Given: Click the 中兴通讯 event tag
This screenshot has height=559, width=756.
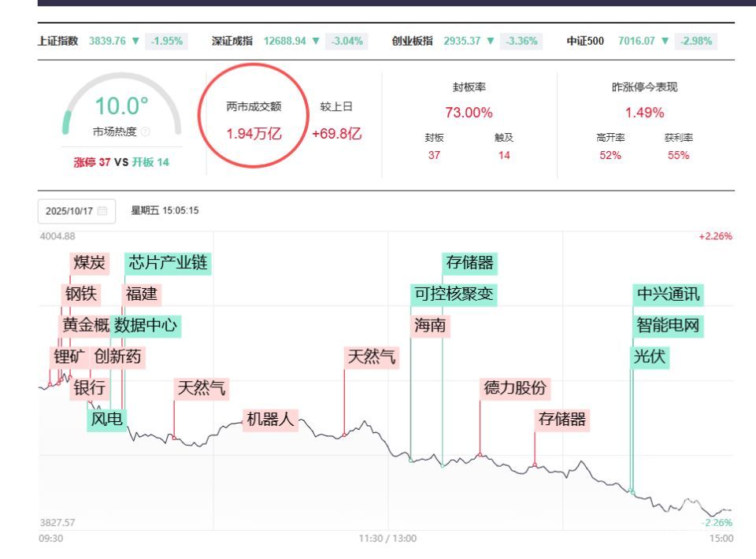Looking at the screenshot, I should 668,294.
